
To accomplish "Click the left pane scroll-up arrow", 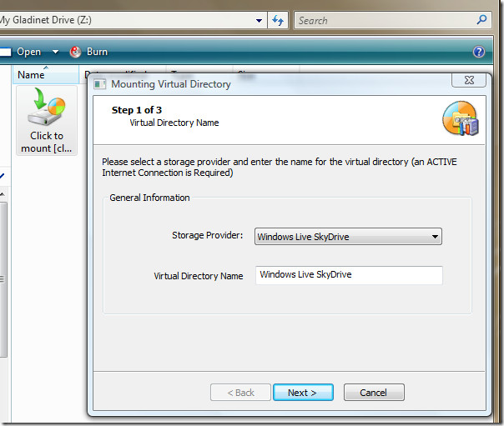I will (3, 194).
